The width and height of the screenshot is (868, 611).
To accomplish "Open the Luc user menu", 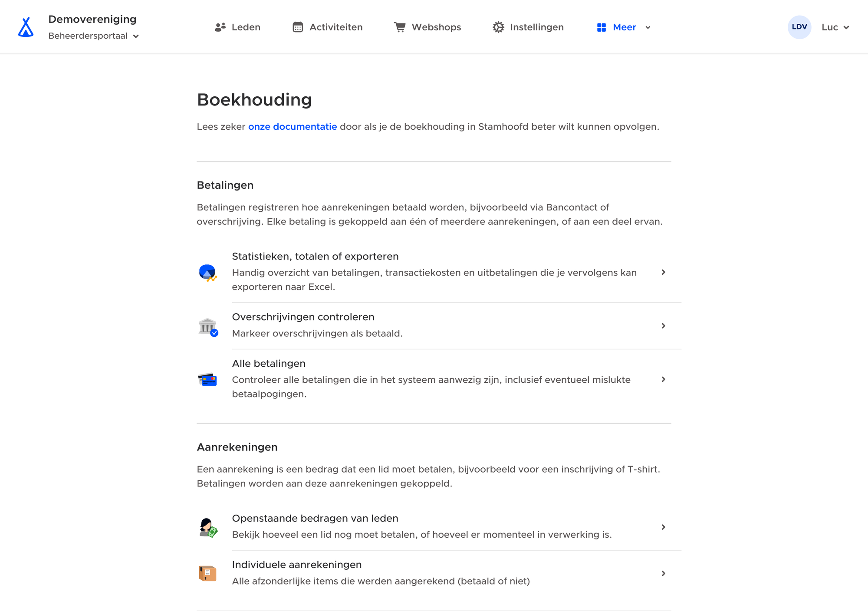I will click(x=835, y=27).
